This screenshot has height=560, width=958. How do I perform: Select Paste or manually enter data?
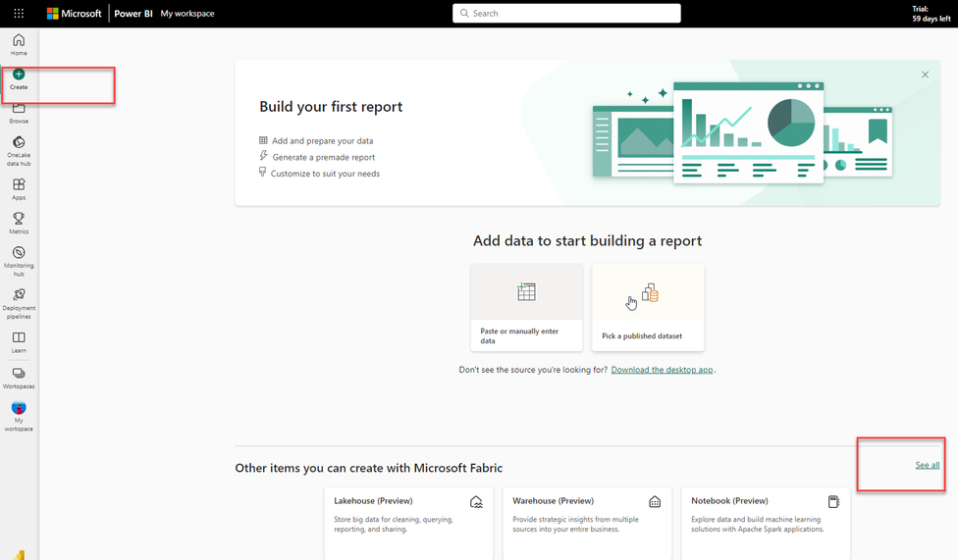pos(527,307)
